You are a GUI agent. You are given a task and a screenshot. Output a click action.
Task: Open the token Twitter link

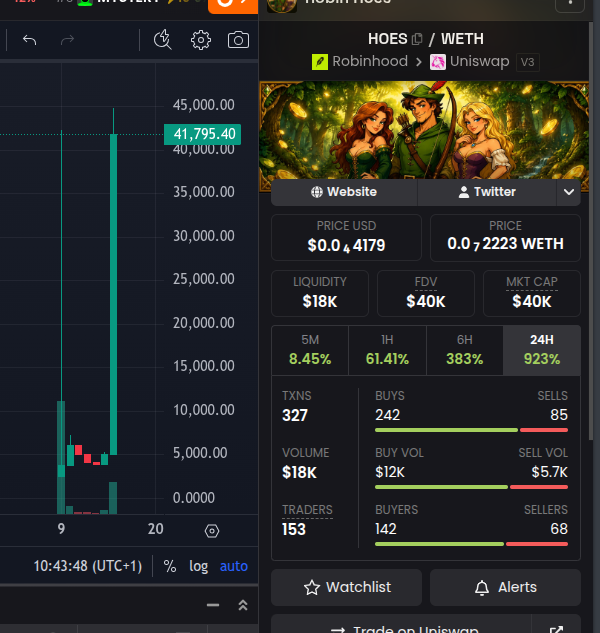(x=487, y=192)
